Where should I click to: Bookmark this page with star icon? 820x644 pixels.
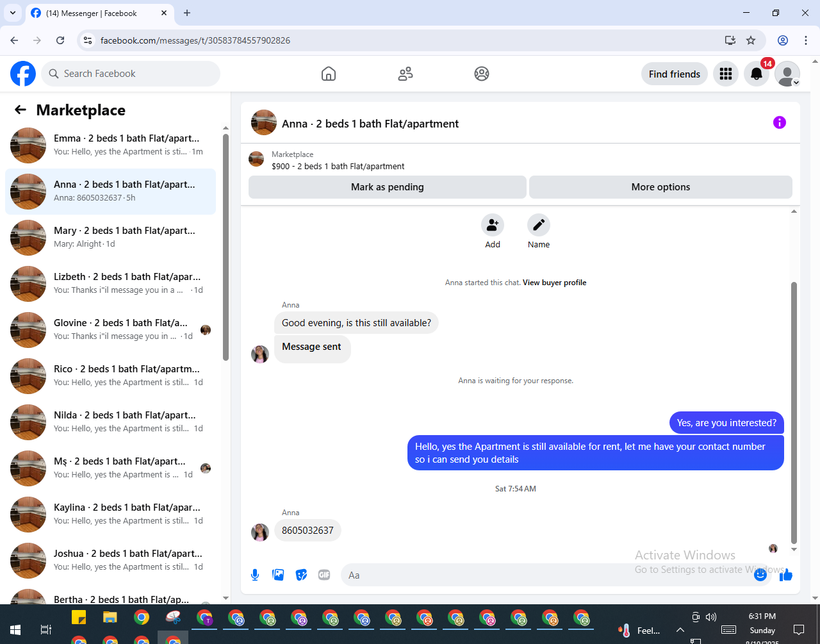[x=751, y=40]
